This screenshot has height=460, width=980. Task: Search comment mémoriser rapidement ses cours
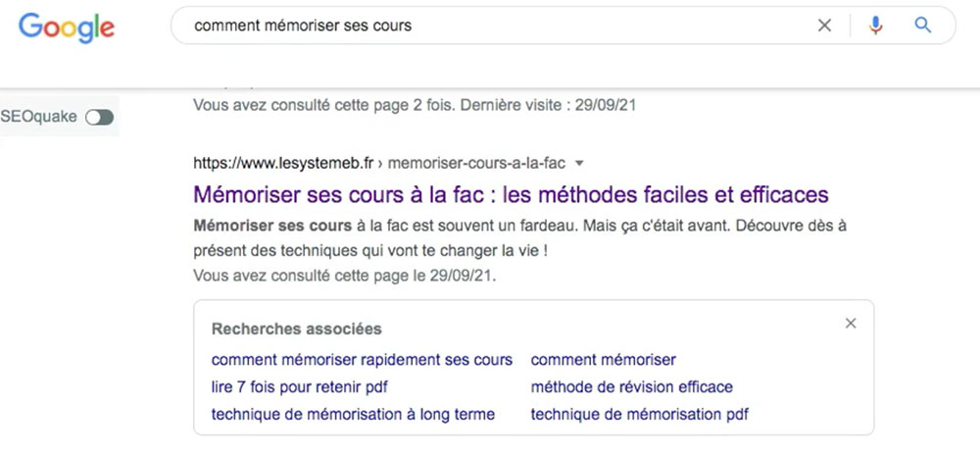(362, 360)
